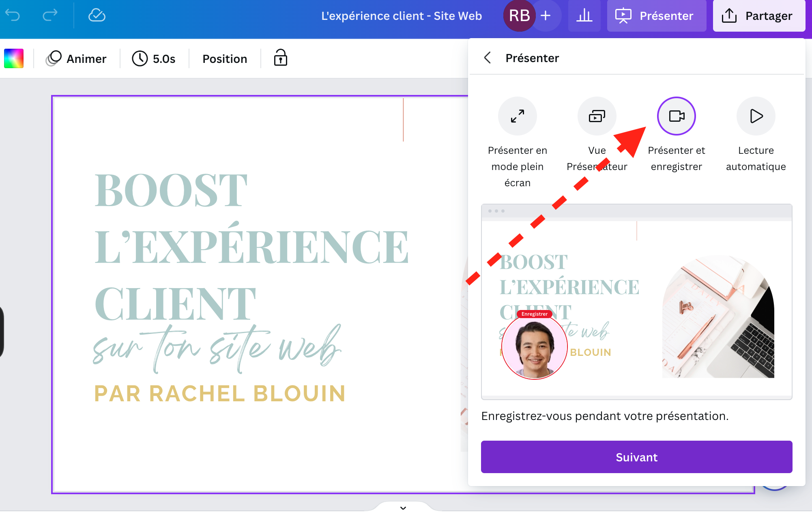Click the RB user avatar
Screen dimensions: 812x521
pyautogui.click(x=519, y=16)
